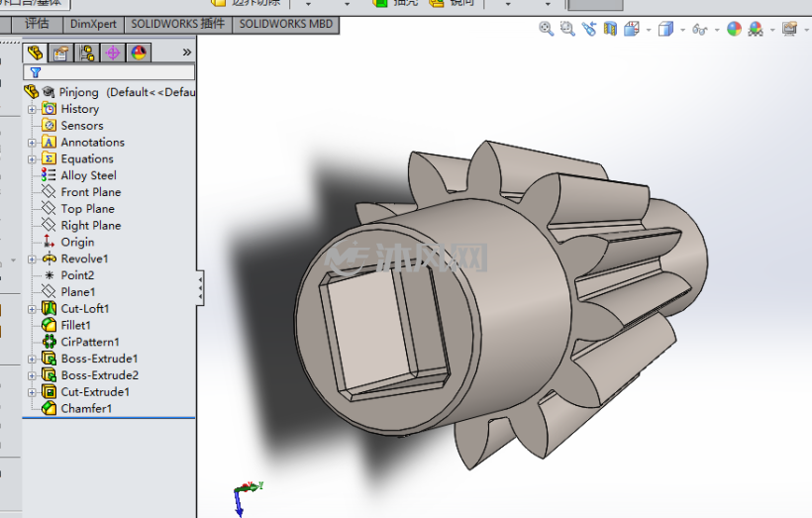This screenshot has height=518, width=812.
Task: Open the DimXpertManager tab
Action: (112, 52)
